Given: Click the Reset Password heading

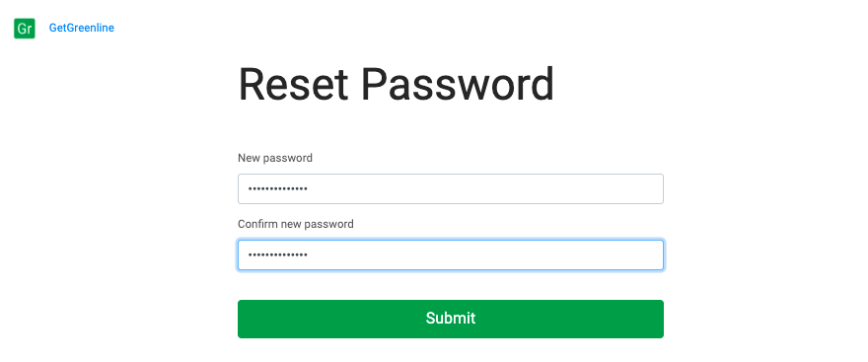Looking at the screenshot, I should coord(396,84).
